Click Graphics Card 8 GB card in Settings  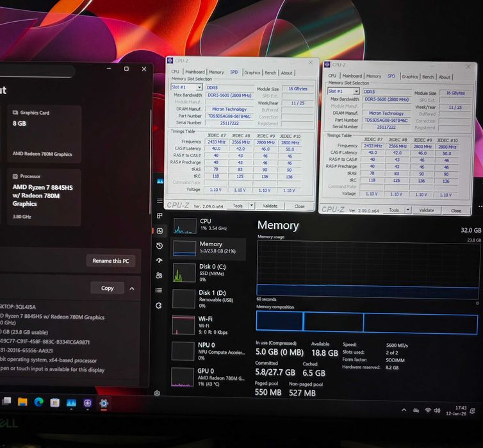click(x=44, y=134)
